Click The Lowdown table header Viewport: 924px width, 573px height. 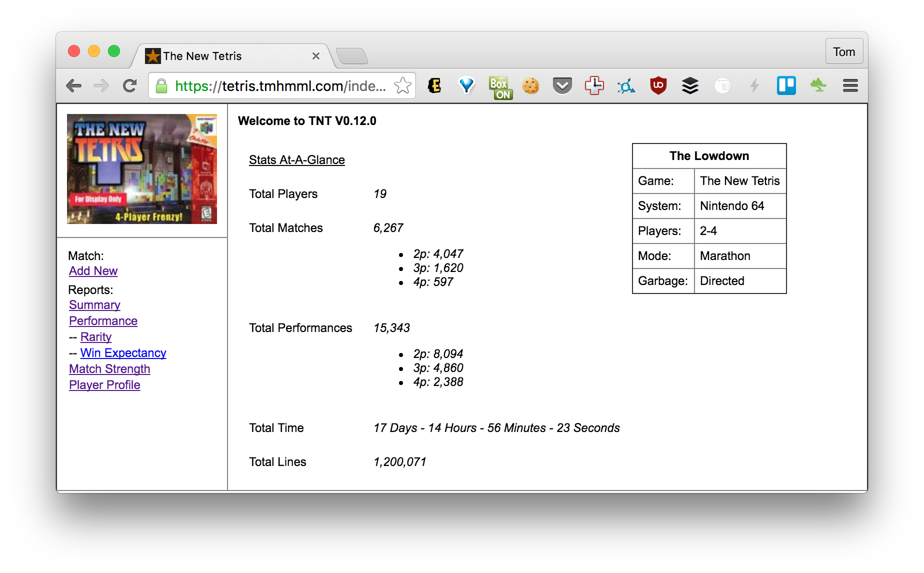tap(709, 156)
